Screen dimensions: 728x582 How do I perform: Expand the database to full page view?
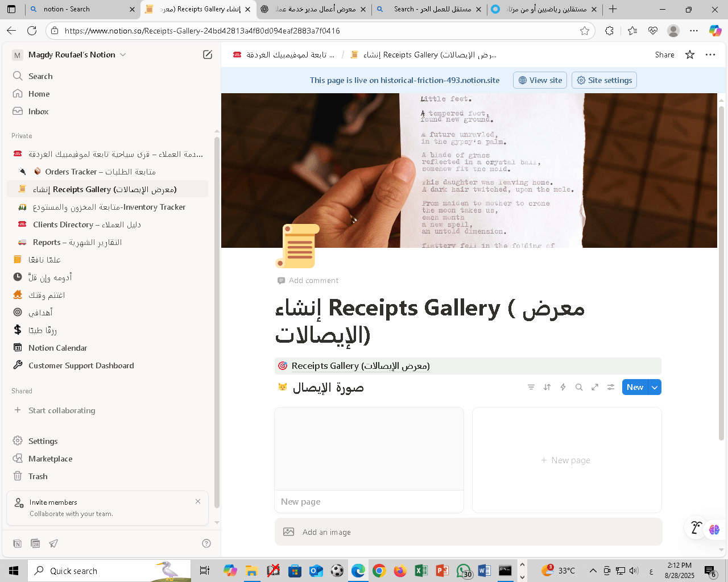pyautogui.click(x=594, y=387)
